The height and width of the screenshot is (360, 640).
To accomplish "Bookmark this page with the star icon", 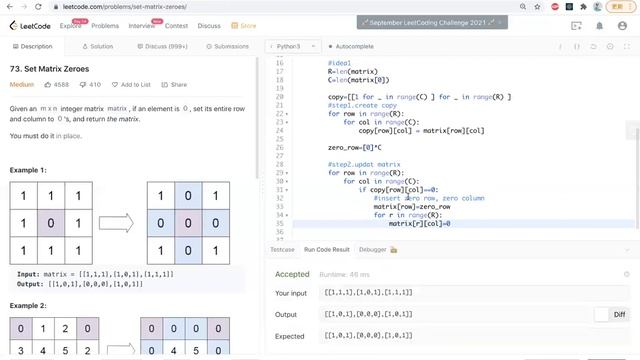I will pos(537,7).
